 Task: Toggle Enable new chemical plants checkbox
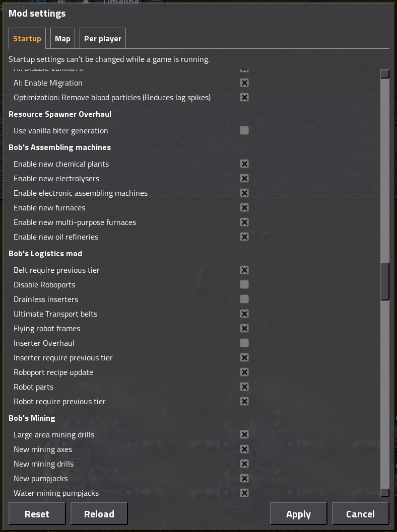244,164
